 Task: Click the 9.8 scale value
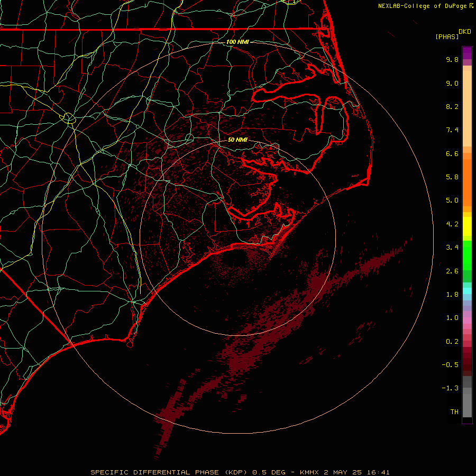(452, 59)
